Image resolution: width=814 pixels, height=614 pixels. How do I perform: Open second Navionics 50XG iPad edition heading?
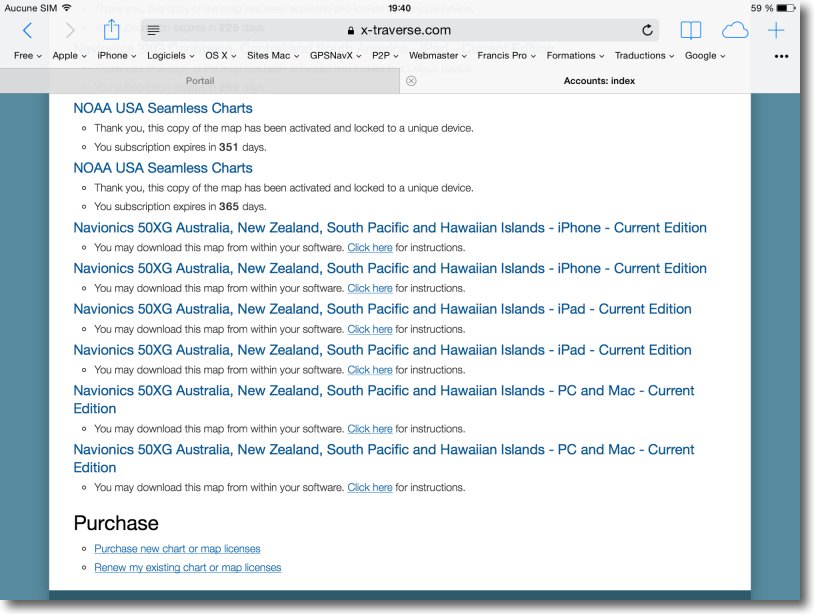click(383, 350)
